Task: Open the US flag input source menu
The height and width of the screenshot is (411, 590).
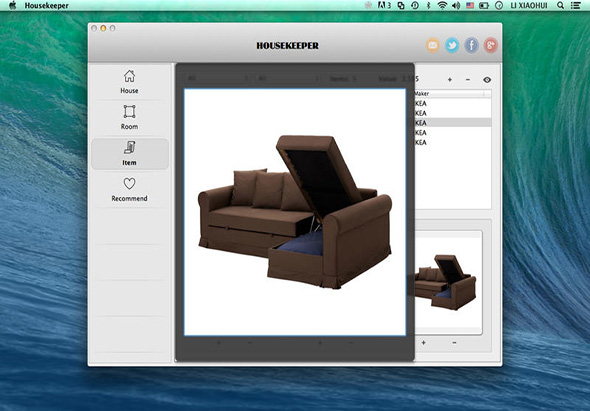Action: [x=470, y=5]
